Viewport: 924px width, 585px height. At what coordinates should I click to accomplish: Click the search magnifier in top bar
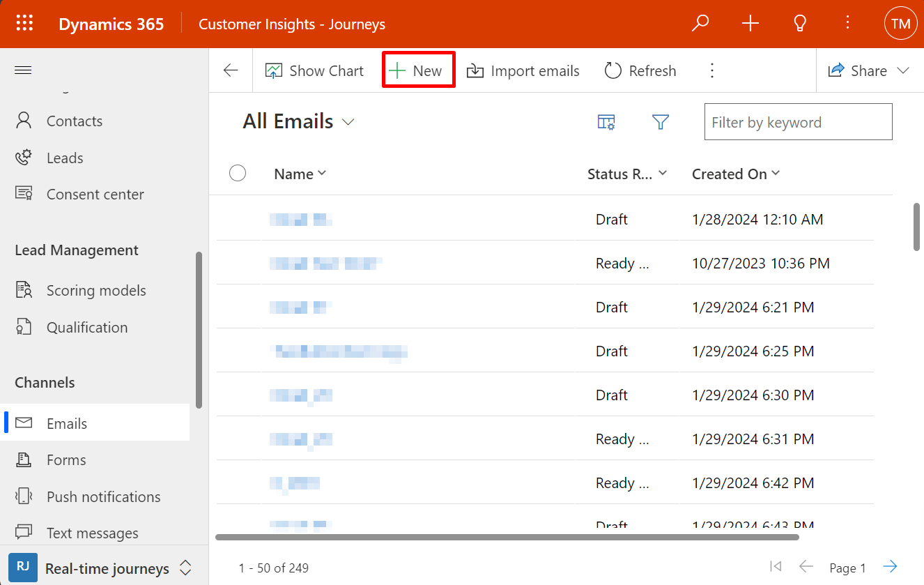[x=700, y=24]
